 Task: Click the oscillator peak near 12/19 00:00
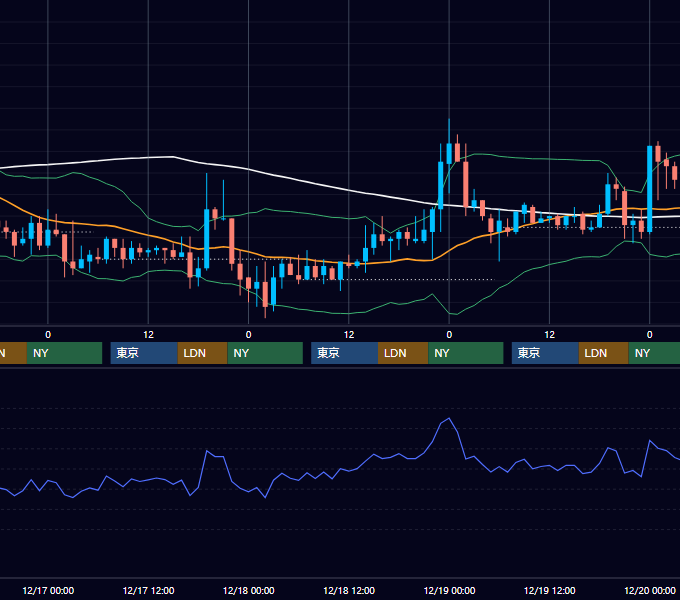(449, 419)
